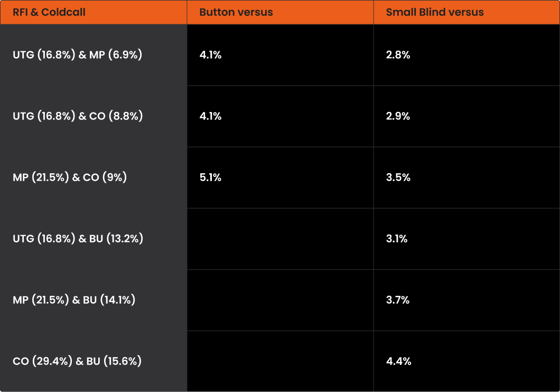Select the 3.7% Small Blind cell
The height and width of the screenshot is (392, 560).
(398, 300)
